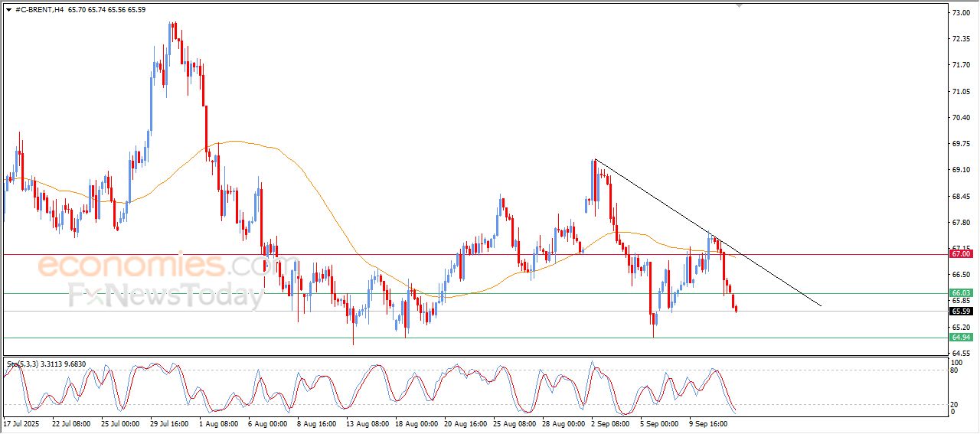Click the #C-BRENT,H4 symbol label

(x=39, y=10)
